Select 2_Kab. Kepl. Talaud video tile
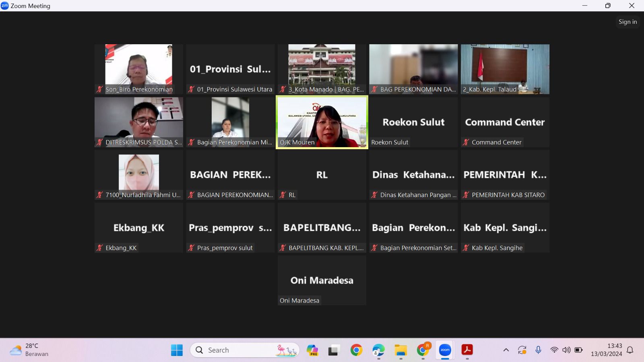This screenshot has height=362, width=644. pos(505,69)
